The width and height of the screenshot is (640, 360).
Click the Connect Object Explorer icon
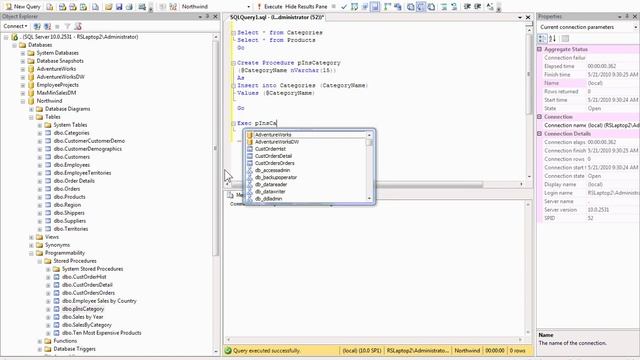point(37,26)
